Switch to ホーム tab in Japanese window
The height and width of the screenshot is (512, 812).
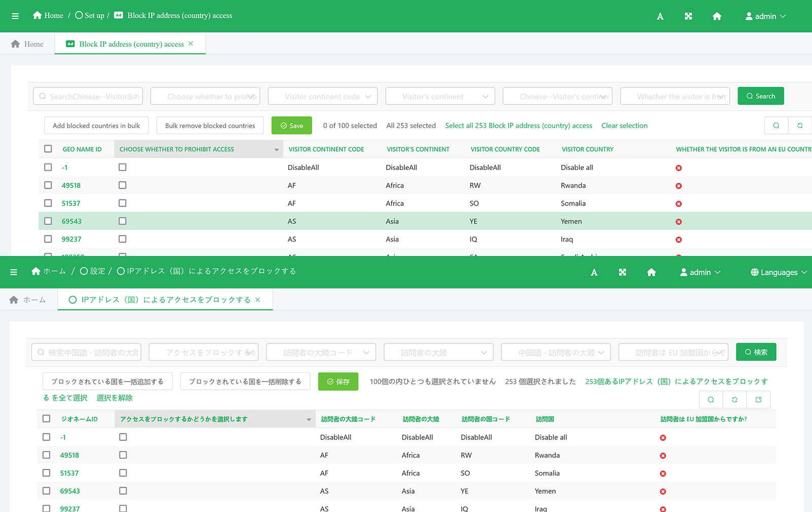click(27, 299)
